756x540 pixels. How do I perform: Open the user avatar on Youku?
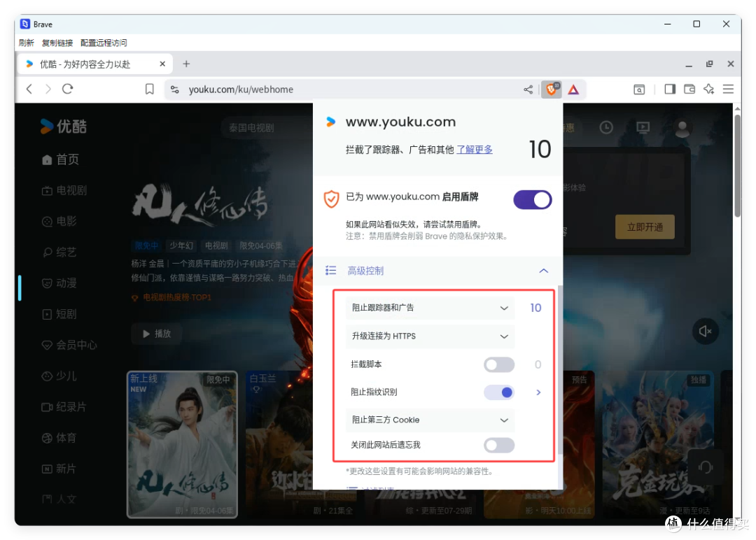682,127
